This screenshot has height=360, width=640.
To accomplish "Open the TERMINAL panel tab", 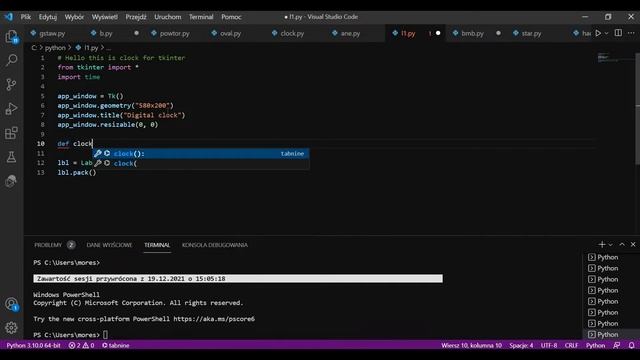I will click(157, 245).
